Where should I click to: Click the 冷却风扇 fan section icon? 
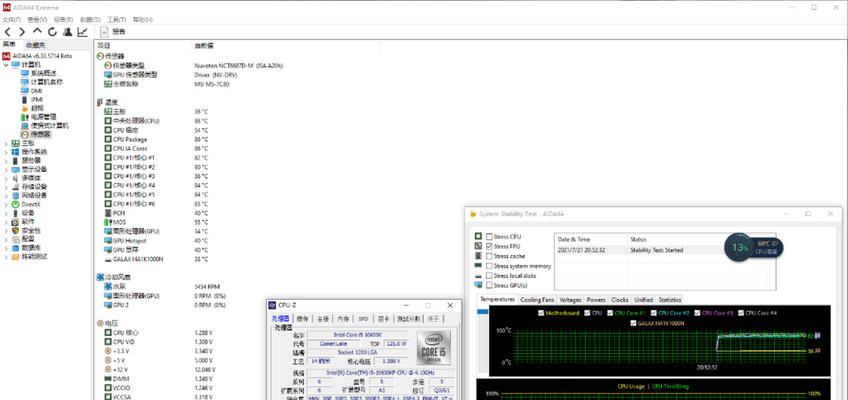100,277
